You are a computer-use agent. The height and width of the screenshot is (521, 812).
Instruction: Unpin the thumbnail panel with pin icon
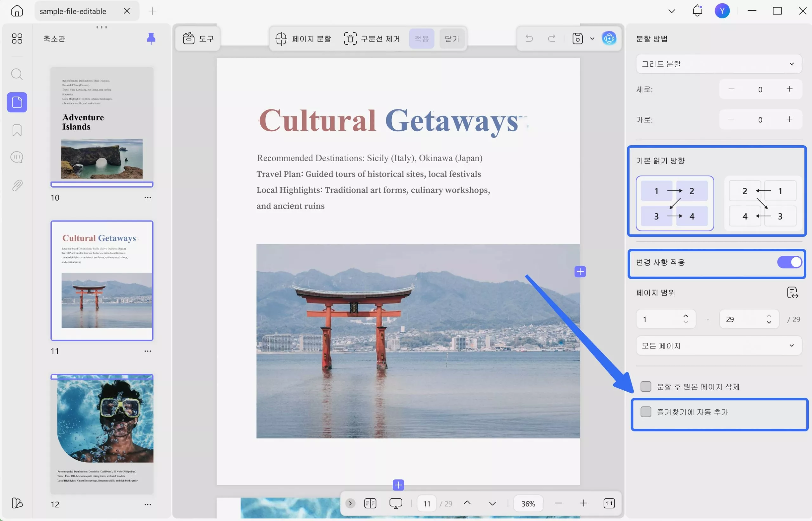click(x=151, y=38)
